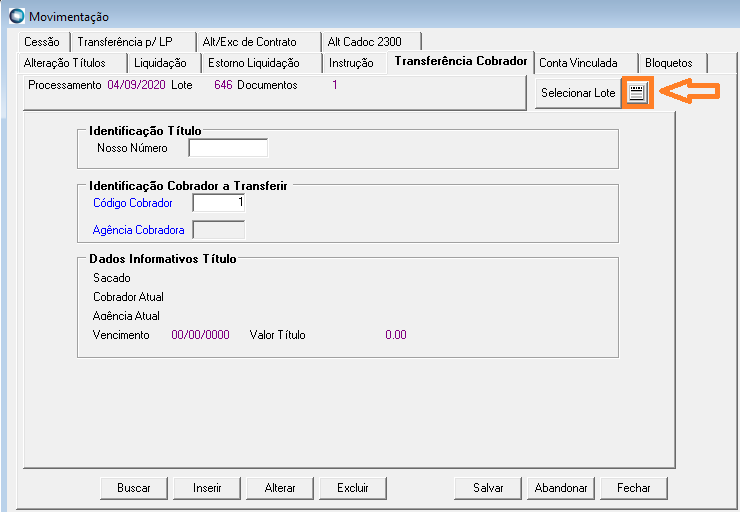Focus the Nosso Número input field
Image resolution: width=740 pixels, height=512 pixels.
pos(228,148)
